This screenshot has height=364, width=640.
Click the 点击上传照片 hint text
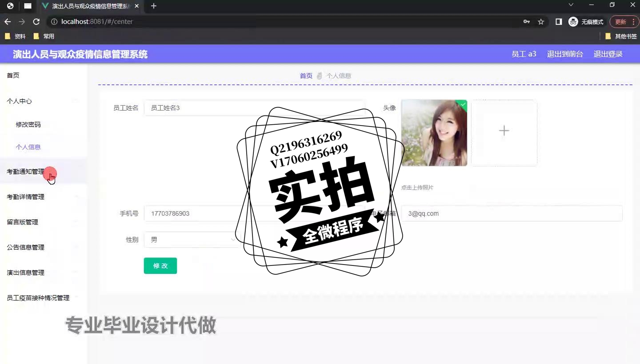(417, 188)
